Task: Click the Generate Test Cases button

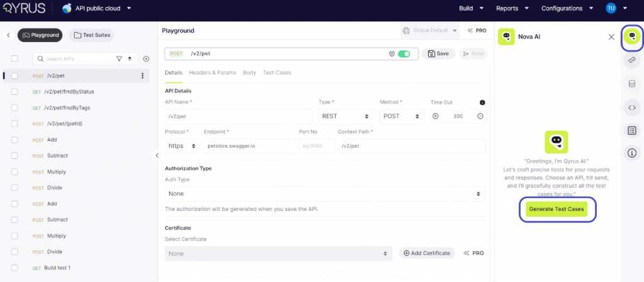Action: (557, 209)
